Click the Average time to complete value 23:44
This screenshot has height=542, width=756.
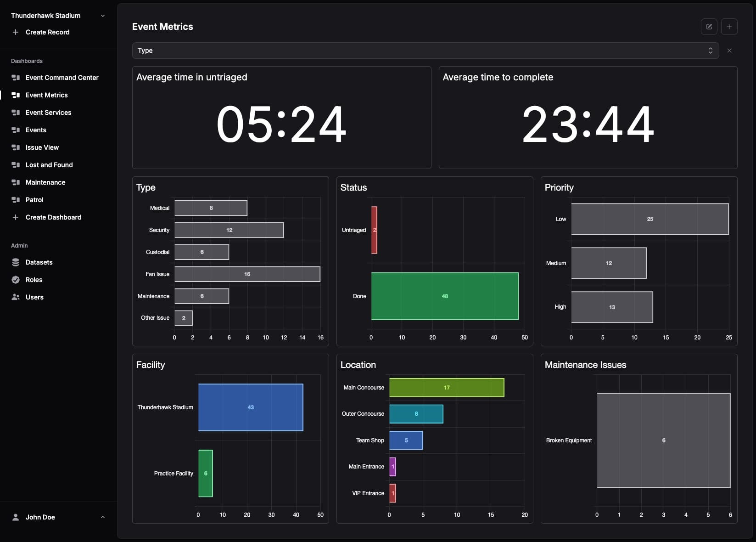tap(588, 124)
